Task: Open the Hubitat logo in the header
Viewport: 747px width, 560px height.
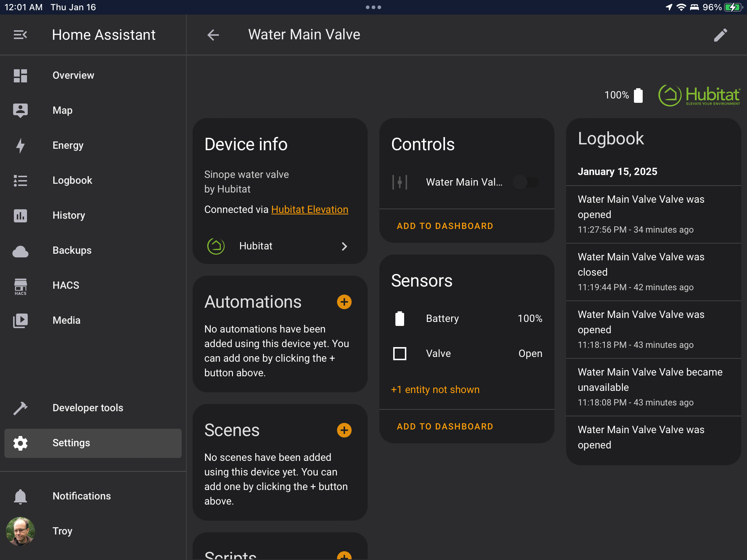Action: pos(699,96)
